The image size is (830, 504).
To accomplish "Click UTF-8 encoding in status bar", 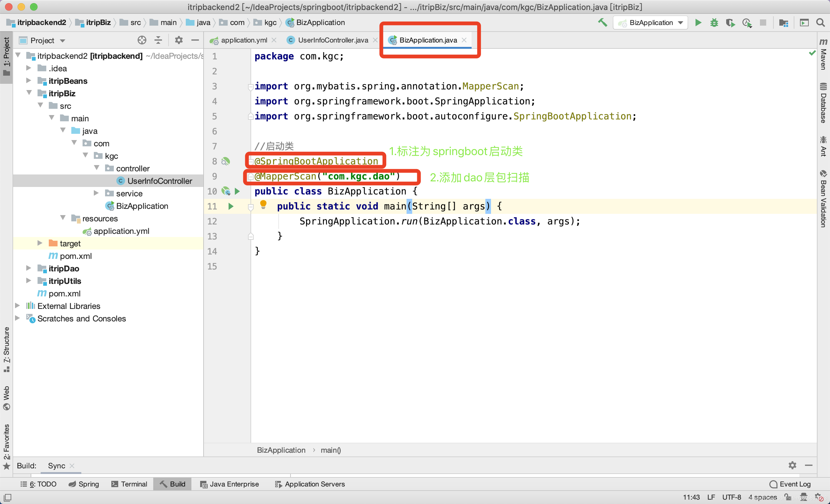I will [731, 497].
